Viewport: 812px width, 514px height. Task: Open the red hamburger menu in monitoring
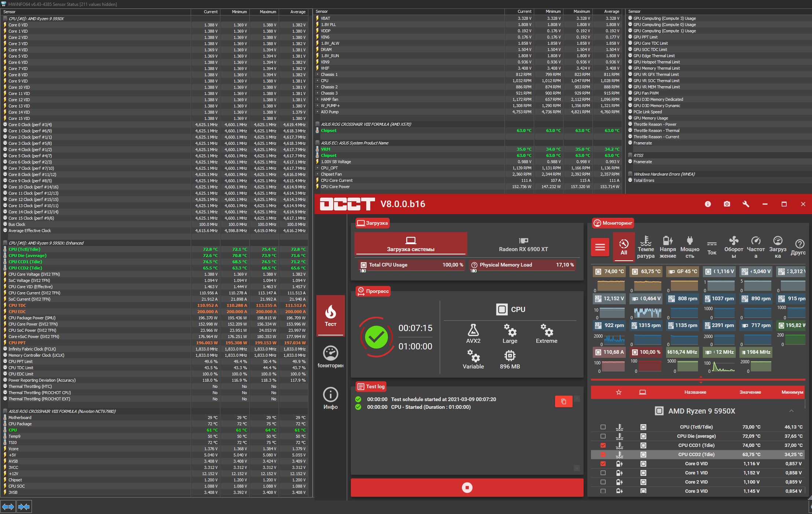pyautogui.click(x=600, y=247)
